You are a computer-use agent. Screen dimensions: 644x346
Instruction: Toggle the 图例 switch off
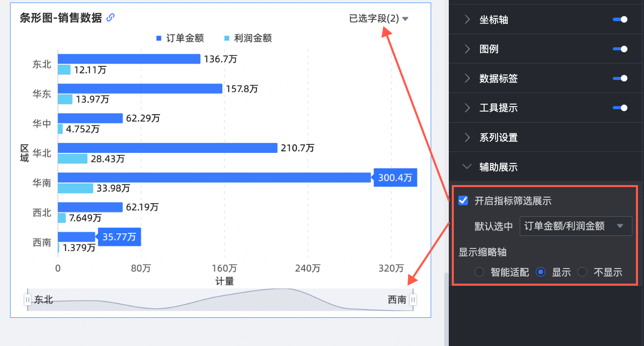coord(620,49)
